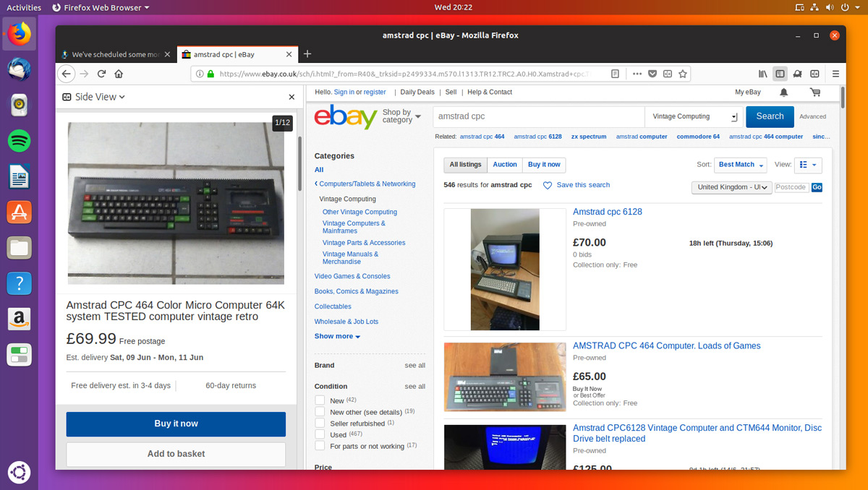The width and height of the screenshot is (868, 490).
Task: Tick New other (see details) checkbox
Action: point(320,412)
